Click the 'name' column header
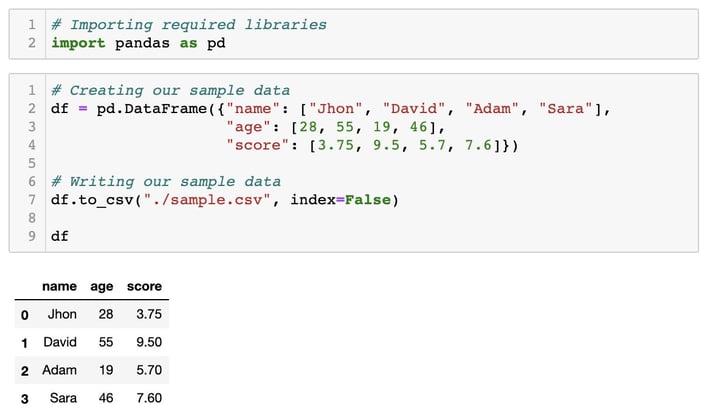The height and width of the screenshot is (417, 710). pos(59,286)
